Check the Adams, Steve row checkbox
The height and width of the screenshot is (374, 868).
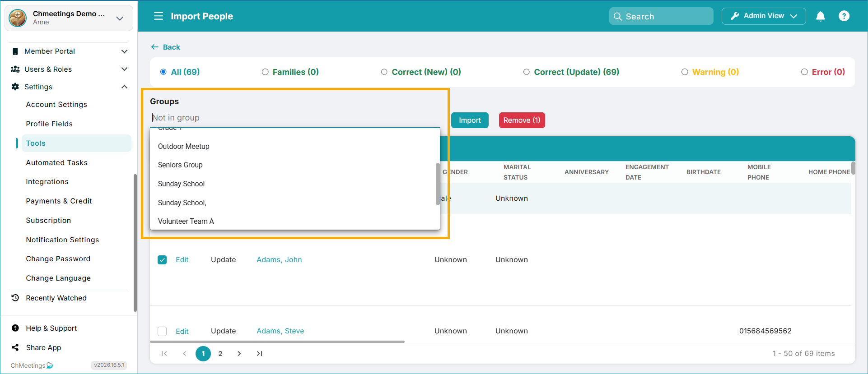tap(162, 331)
